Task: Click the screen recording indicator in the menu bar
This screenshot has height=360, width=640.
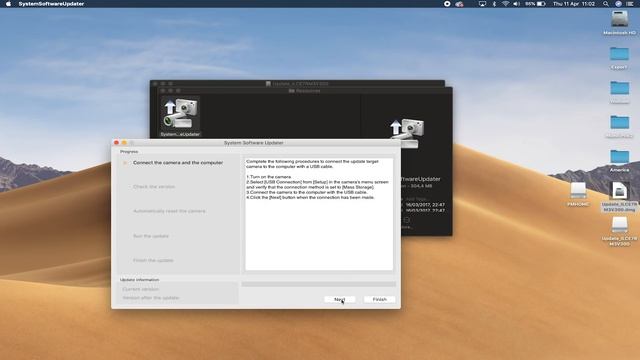Action: point(447,4)
